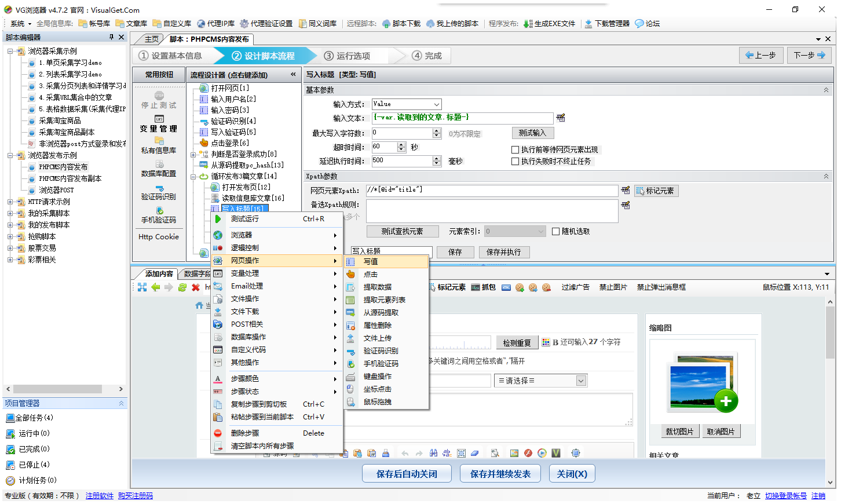Open 数据库配置 settings
841x504 pixels.
pos(159,169)
